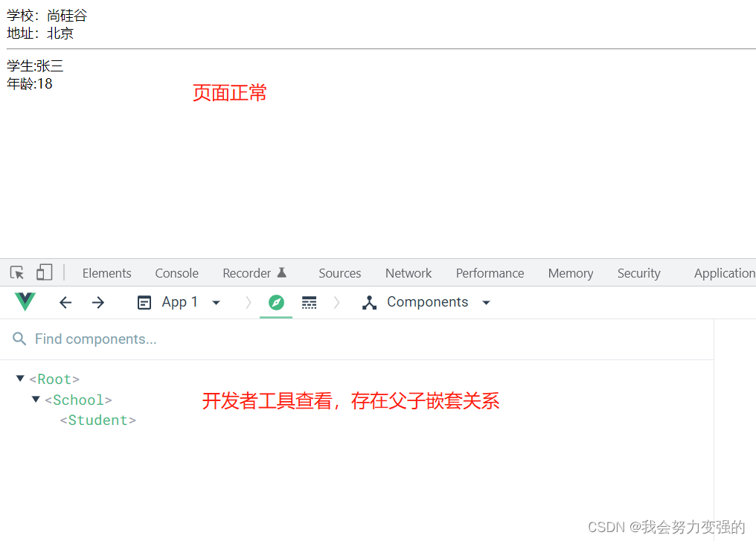Click the CSDN watermark link
This screenshot has height=541, width=756.
tap(661, 527)
